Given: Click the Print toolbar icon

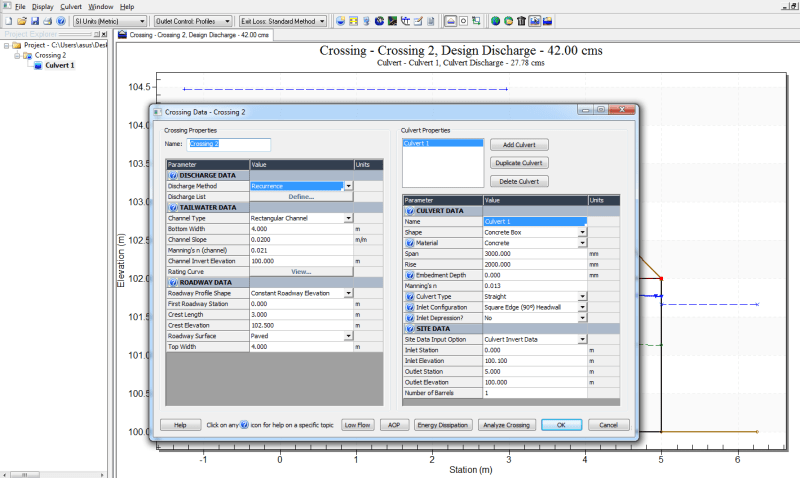Looking at the screenshot, I should tap(47, 21).
